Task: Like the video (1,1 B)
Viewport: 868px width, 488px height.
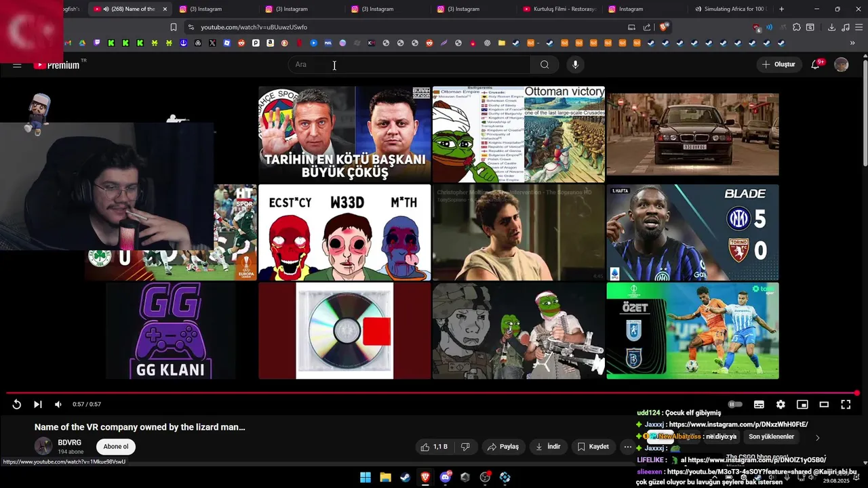Action: (x=434, y=447)
